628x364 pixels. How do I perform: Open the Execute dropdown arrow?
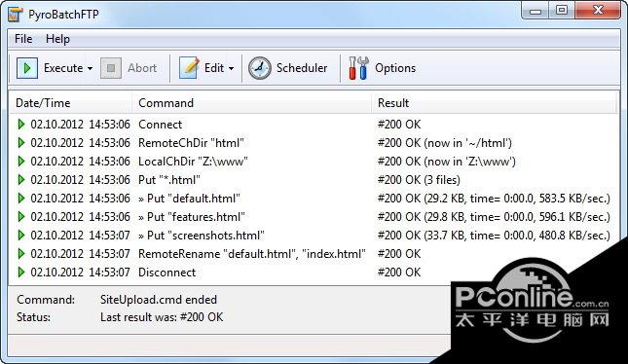(91, 68)
